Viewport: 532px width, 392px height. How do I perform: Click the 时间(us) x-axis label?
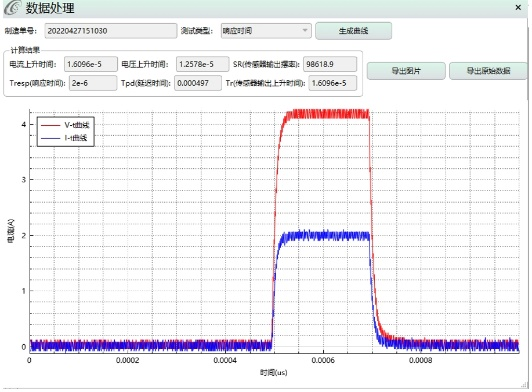273,373
